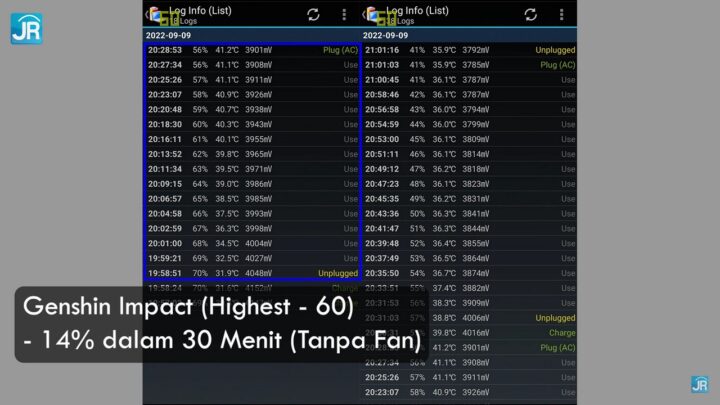This screenshot has height=405, width=720.
Task: Select the 20:13:52 62% log entry
Action: click(253, 154)
